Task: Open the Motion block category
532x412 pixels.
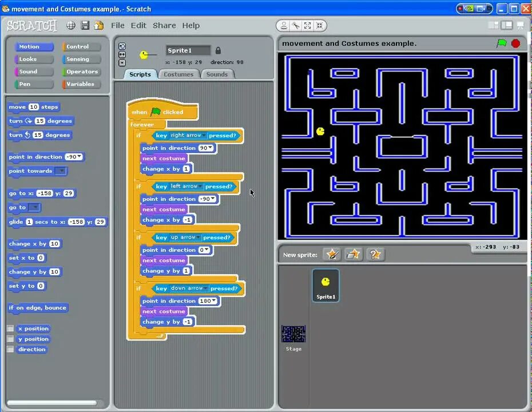Action: tap(34, 46)
